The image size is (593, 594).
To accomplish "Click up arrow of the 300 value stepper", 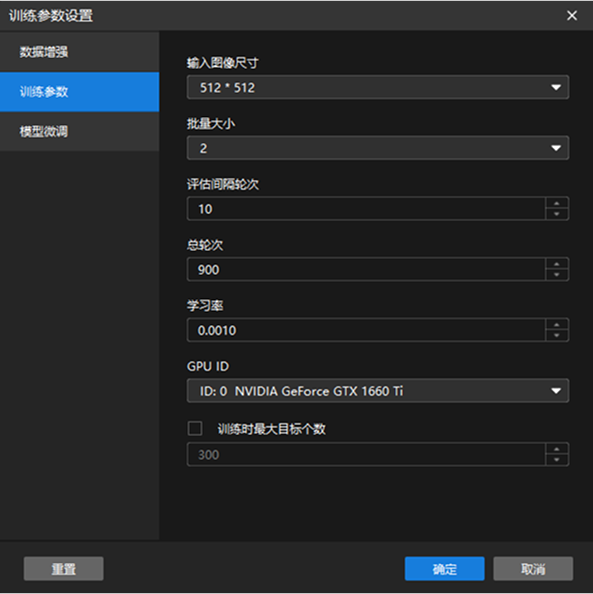I will 557,449.
